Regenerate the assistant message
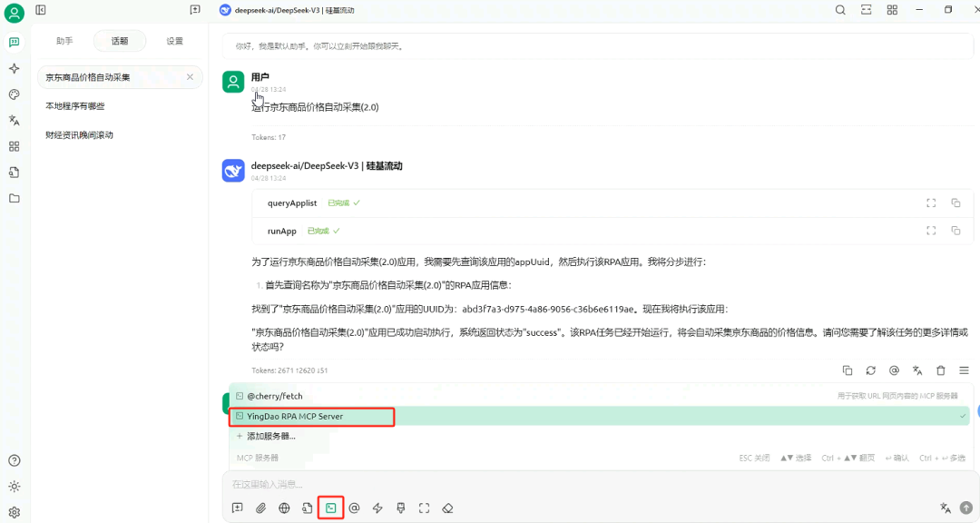The width and height of the screenshot is (980, 523). pos(870,370)
